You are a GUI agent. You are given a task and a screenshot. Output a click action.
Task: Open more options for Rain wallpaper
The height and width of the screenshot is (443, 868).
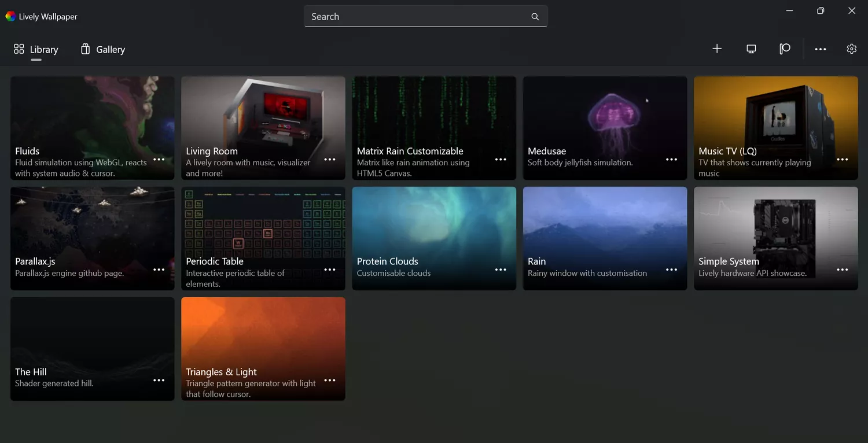pos(671,270)
